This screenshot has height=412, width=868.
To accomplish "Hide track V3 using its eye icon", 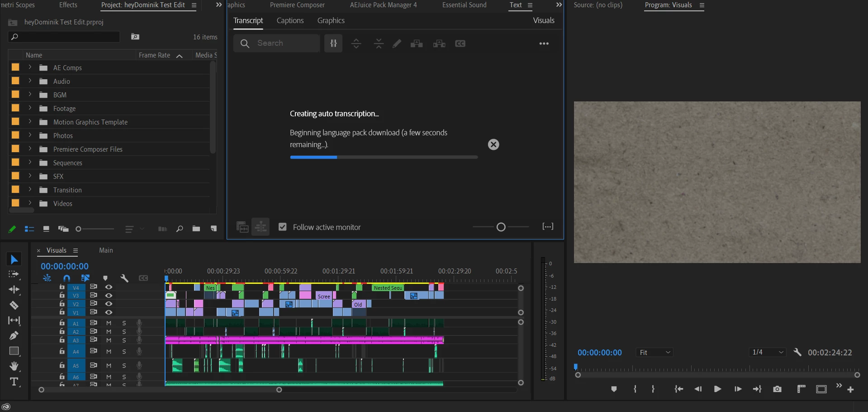I will (109, 295).
